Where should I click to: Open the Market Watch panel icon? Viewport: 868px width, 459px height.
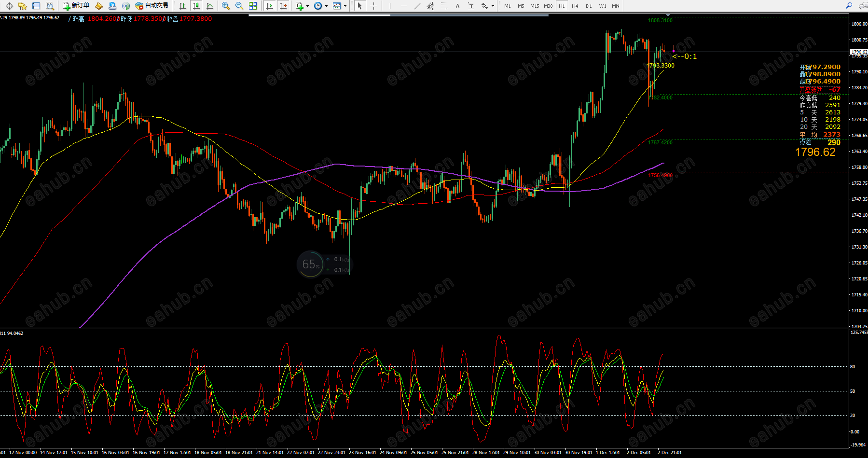pyautogui.click(x=9, y=6)
